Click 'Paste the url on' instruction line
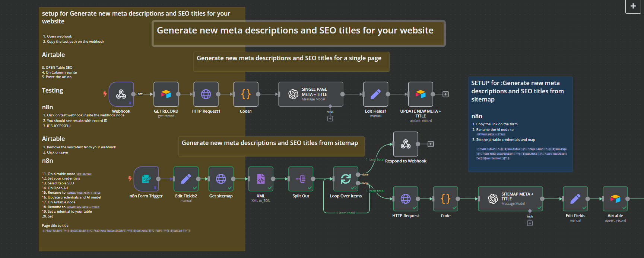 click(x=57, y=77)
